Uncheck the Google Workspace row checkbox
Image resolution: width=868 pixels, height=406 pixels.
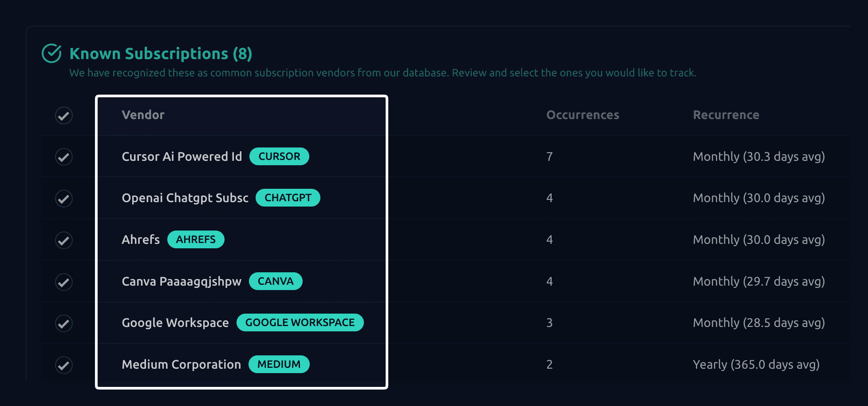pos(64,323)
